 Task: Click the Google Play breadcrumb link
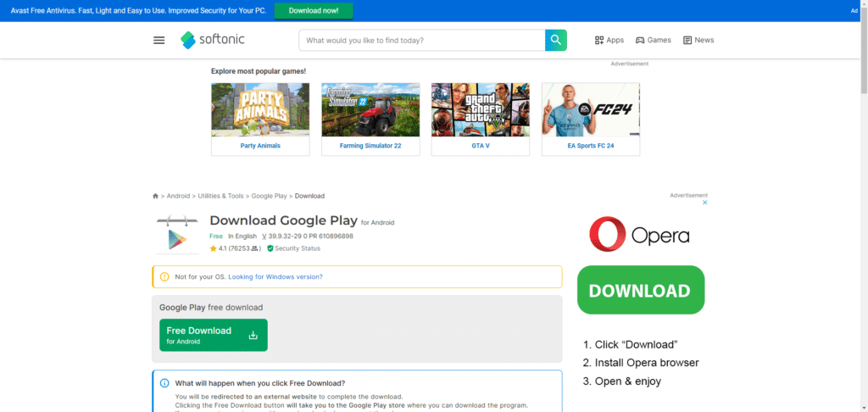(269, 196)
